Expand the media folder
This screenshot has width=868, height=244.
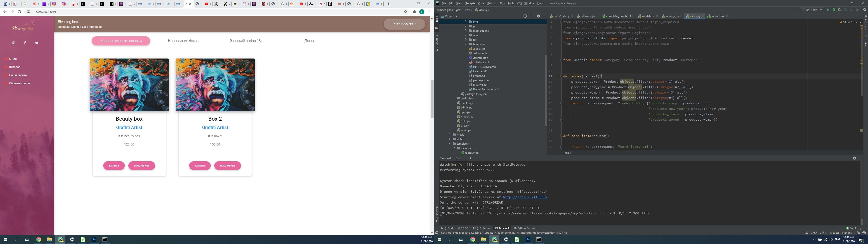(450, 134)
